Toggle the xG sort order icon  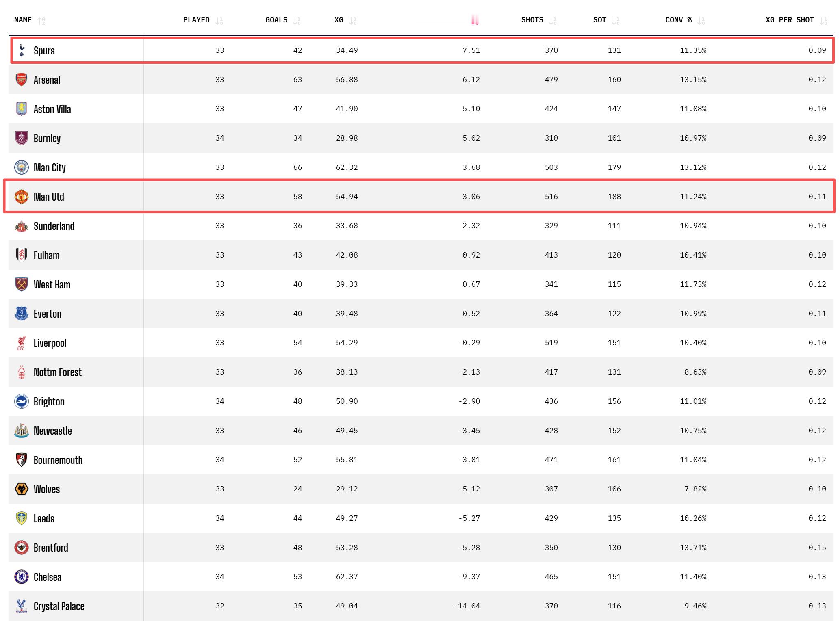pyautogui.click(x=353, y=21)
